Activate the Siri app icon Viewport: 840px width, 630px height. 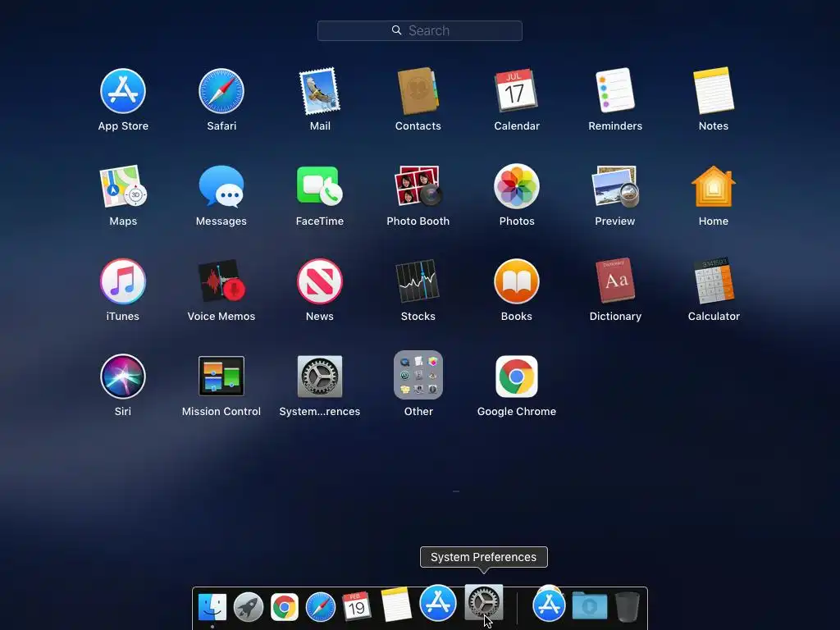[x=123, y=376]
